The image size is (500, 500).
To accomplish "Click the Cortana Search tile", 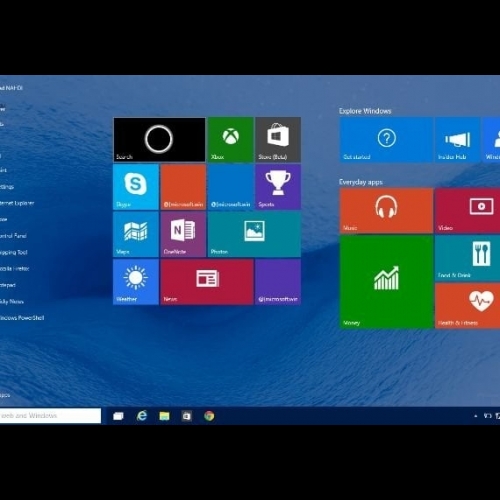I will (159, 140).
